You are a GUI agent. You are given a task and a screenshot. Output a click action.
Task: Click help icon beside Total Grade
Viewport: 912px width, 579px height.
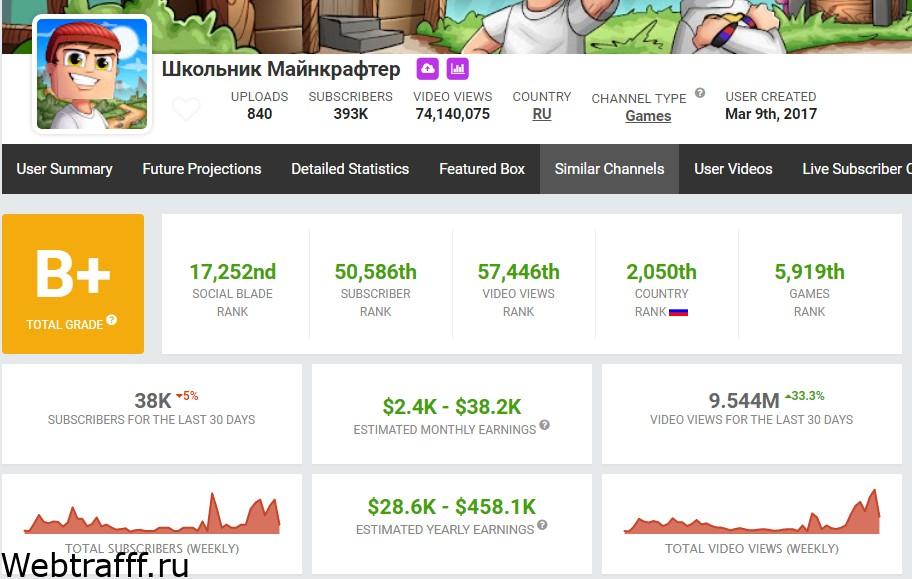[x=112, y=319]
